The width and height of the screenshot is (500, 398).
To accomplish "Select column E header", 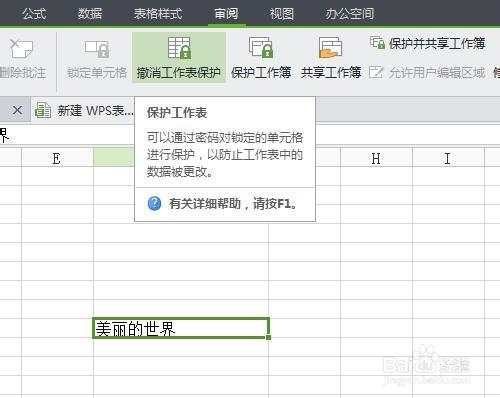I will pyautogui.click(x=57, y=157).
